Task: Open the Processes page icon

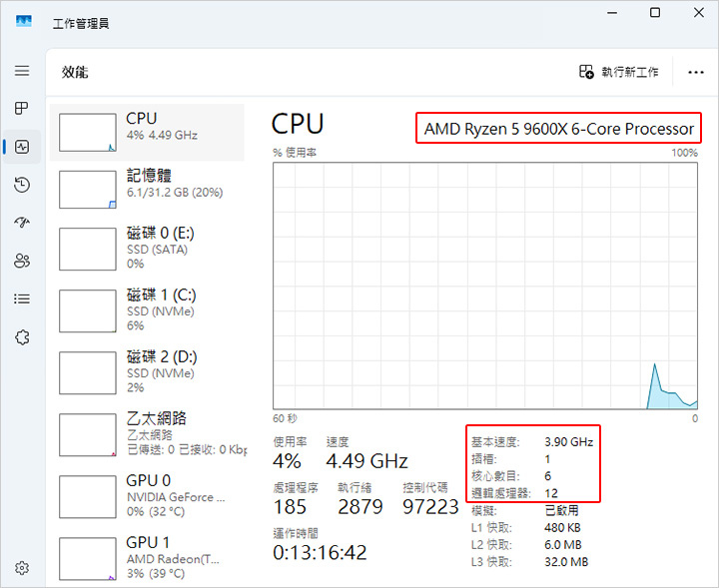Action: click(22, 108)
